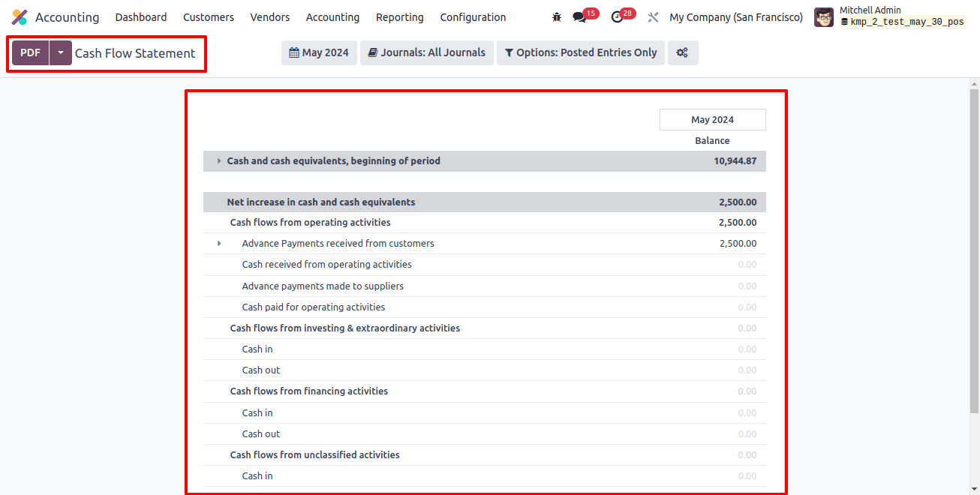The height and width of the screenshot is (495, 980).
Task: Export the report with the PDF button
Action: (x=31, y=52)
